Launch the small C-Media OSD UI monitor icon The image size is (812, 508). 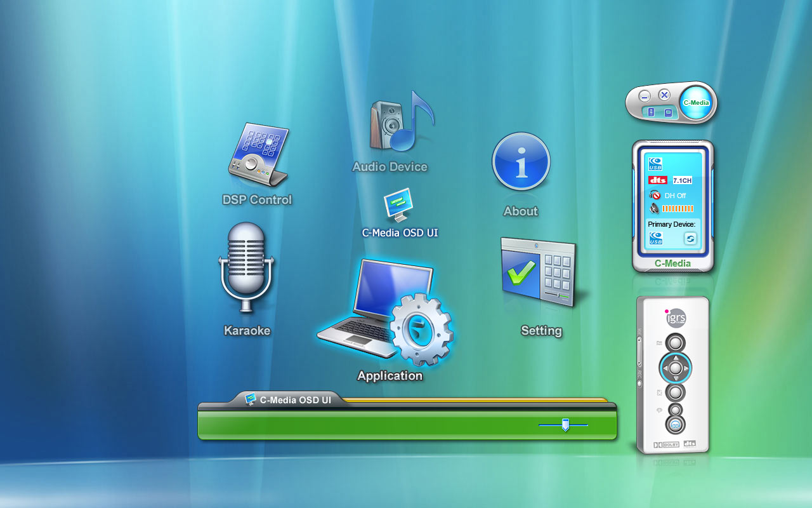[399, 204]
